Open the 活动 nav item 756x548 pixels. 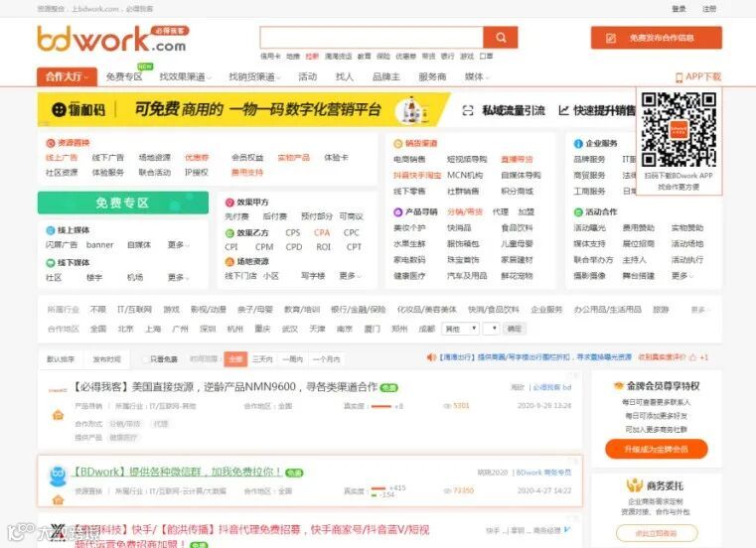click(307, 77)
